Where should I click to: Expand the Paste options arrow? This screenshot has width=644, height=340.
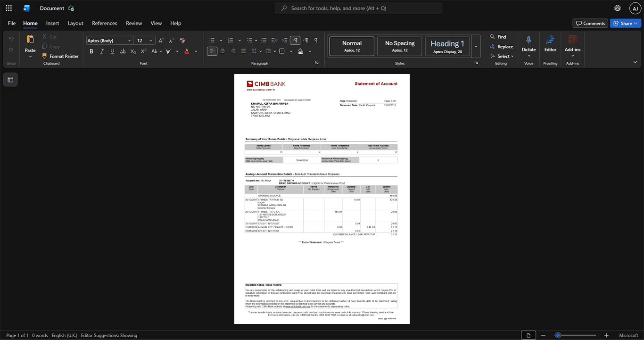(30, 57)
